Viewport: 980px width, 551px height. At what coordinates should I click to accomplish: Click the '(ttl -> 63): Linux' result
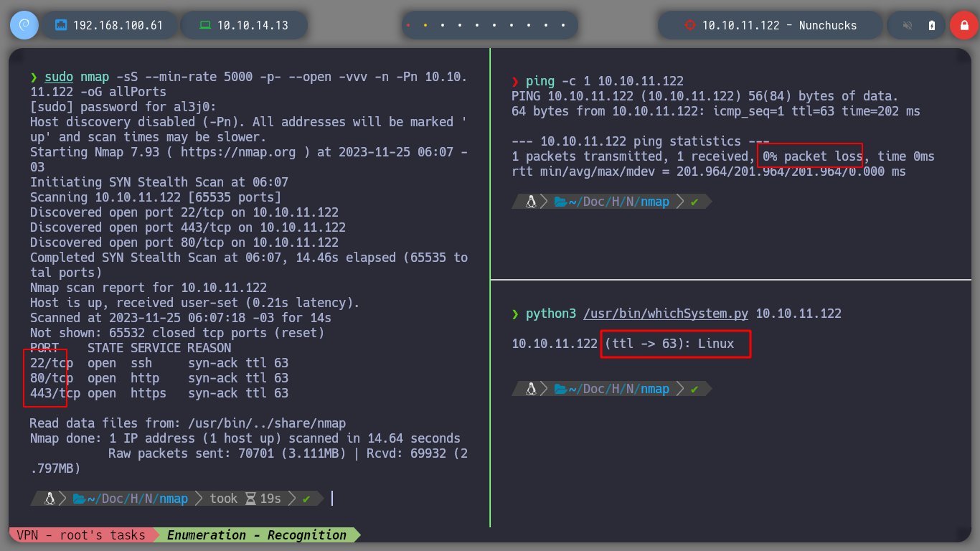tap(669, 344)
